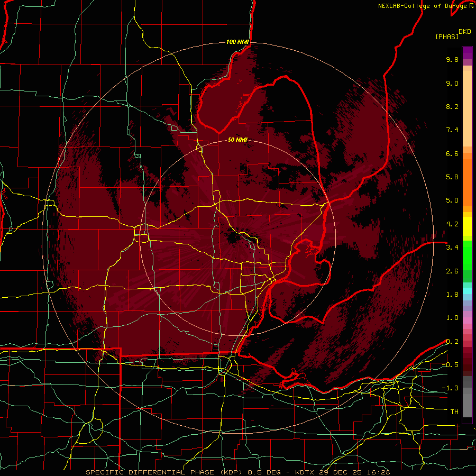Click the bright green segment of the color bar
This screenshot has height=476, width=476.
click(467, 254)
